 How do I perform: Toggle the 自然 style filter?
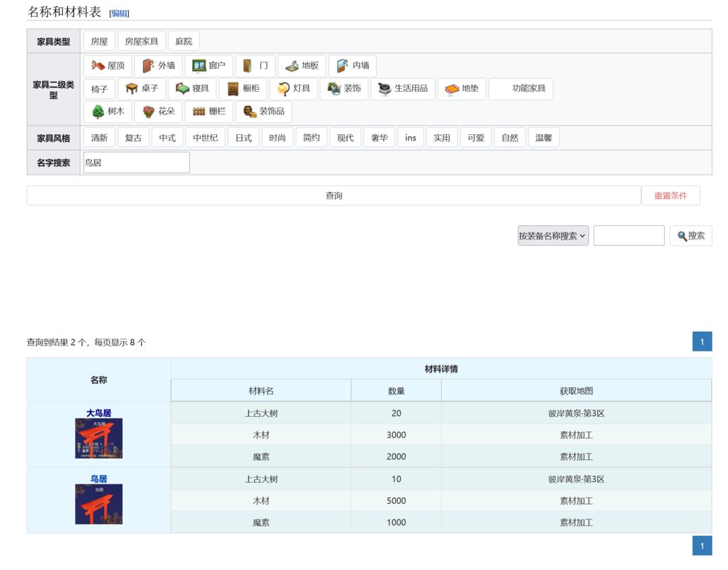pyautogui.click(x=510, y=138)
